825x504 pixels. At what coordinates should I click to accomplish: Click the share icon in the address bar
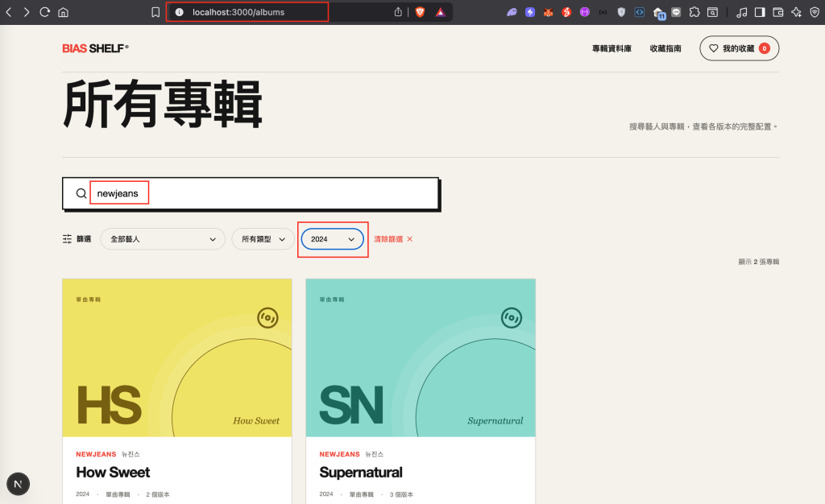point(398,12)
